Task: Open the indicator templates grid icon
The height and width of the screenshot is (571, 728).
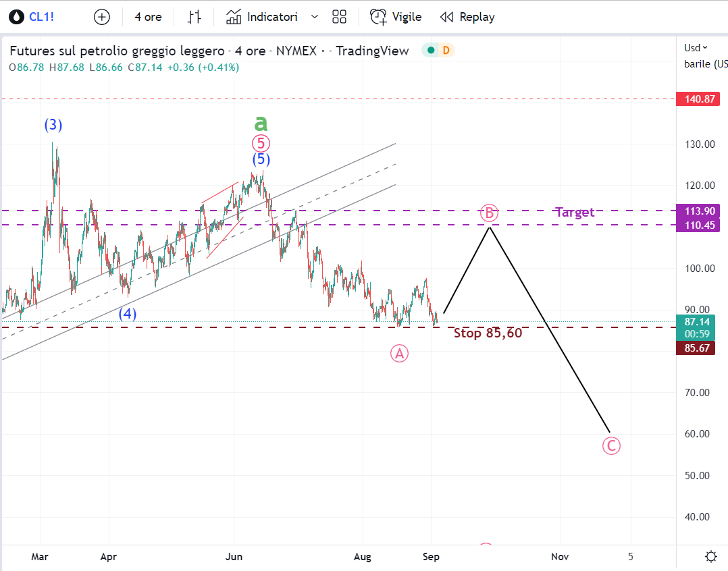Action: coord(340,17)
